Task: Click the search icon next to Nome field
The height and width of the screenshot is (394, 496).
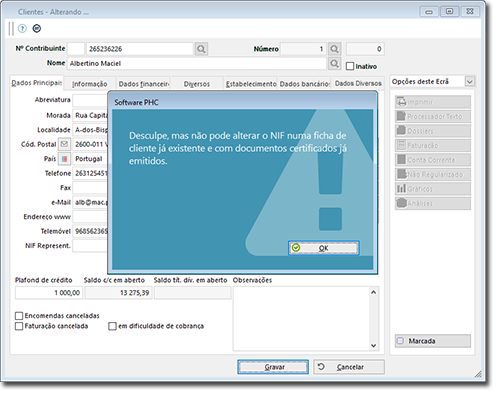Action: (334, 63)
